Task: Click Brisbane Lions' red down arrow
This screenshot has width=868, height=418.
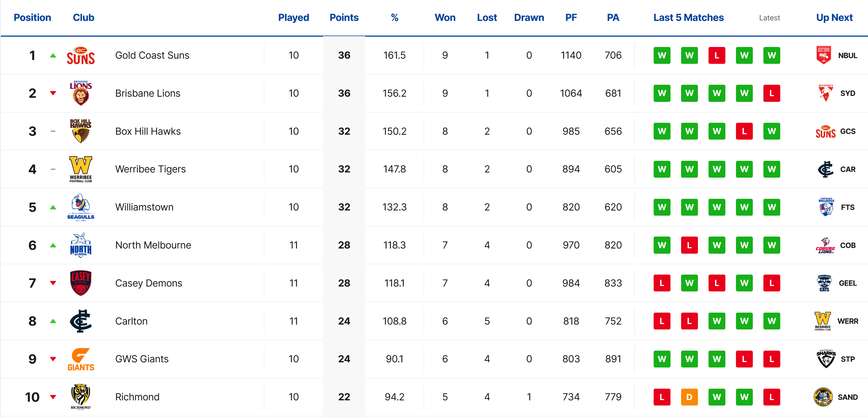Action: 53,93
